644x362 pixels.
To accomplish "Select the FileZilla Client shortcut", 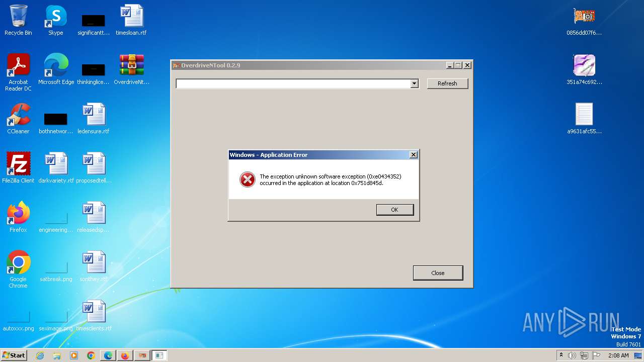I will pyautogui.click(x=18, y=168).
